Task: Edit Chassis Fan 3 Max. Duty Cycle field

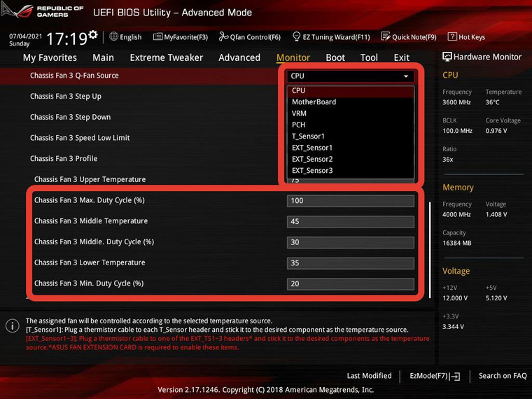Action: click(x=351, y=201)
